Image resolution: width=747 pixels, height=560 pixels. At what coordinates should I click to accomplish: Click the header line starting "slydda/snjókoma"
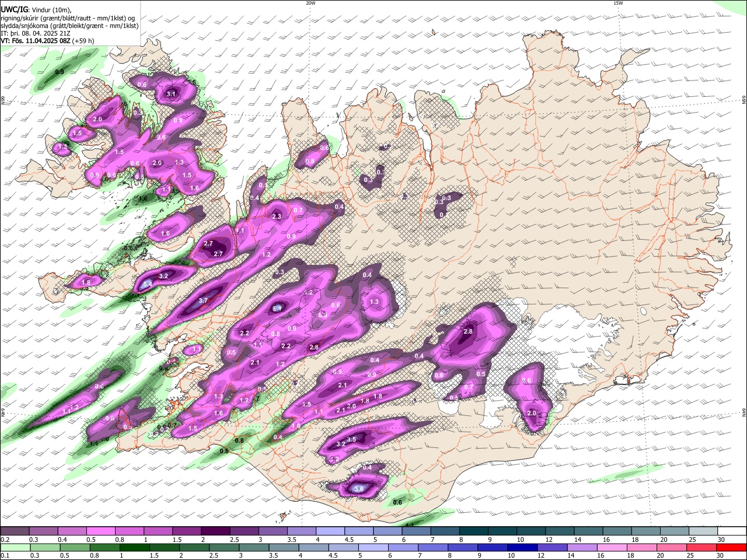(70, 26)
